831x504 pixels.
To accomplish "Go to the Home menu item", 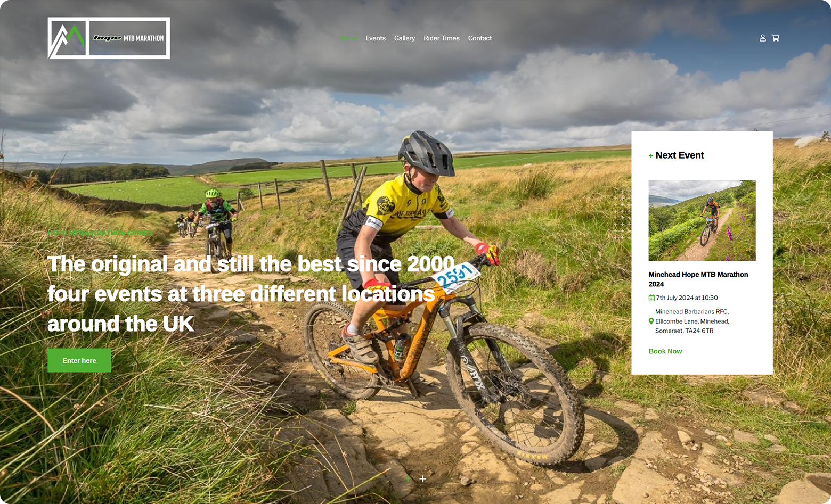I will [348, 38].
